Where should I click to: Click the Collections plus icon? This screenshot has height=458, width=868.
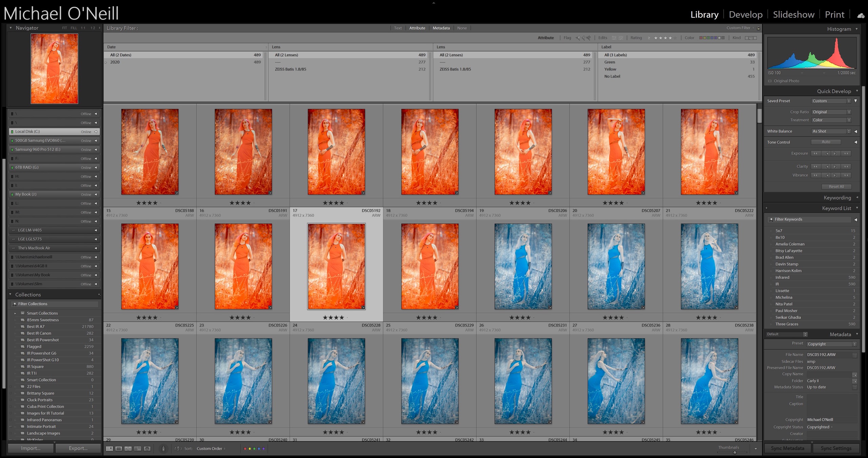pos(99,294)
